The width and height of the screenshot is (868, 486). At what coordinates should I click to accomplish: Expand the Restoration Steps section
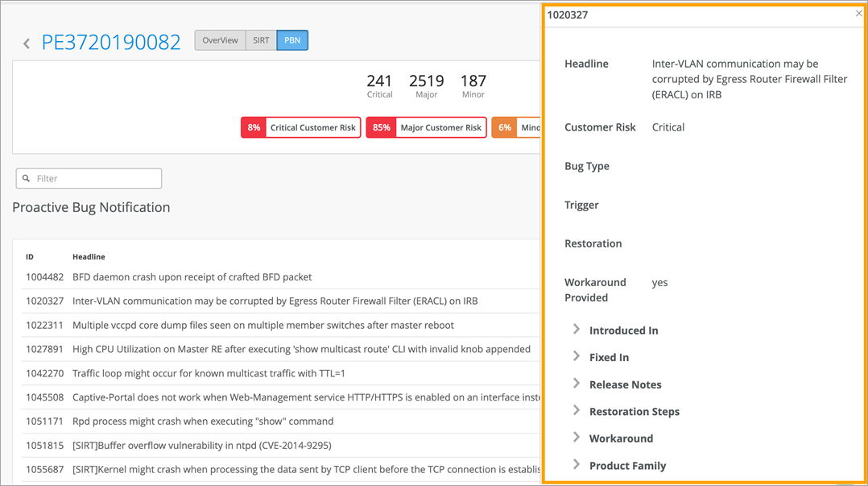577,410
